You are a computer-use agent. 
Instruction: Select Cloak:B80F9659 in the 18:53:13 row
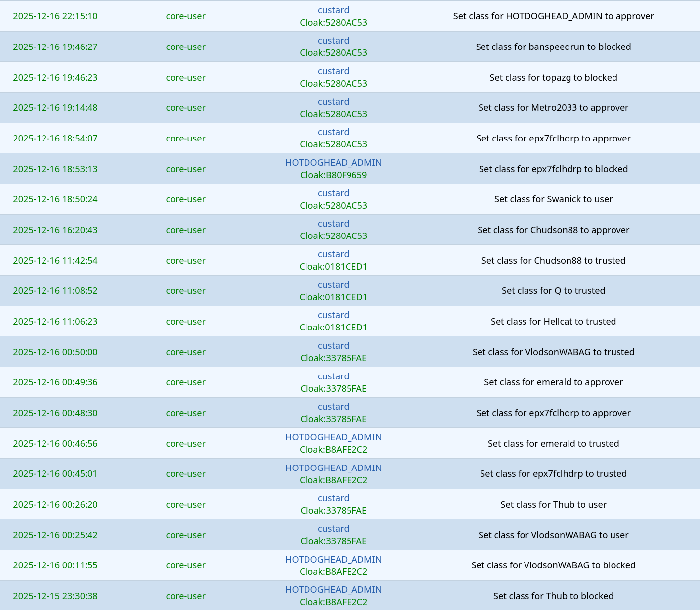(333, 175)
